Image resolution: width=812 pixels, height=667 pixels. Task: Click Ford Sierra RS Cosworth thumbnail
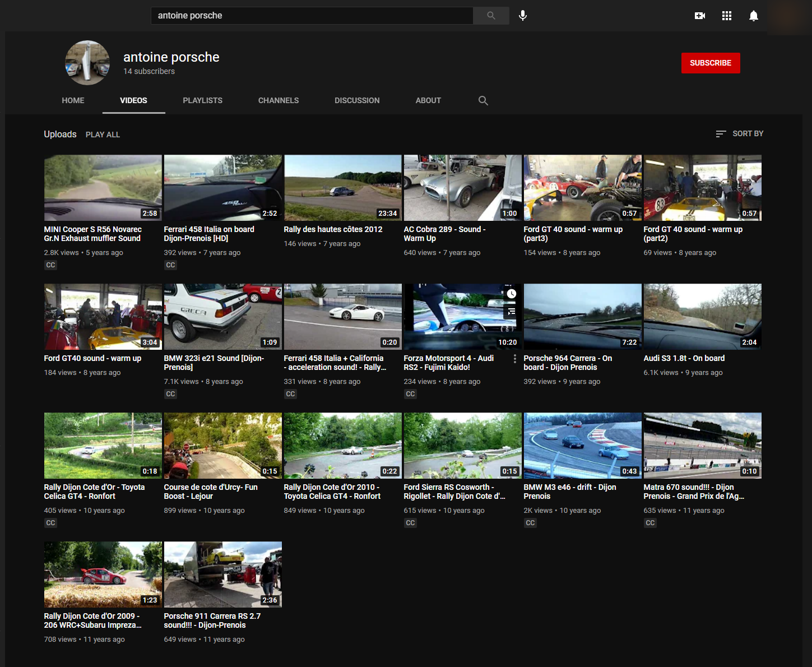(x=463, y=446)
